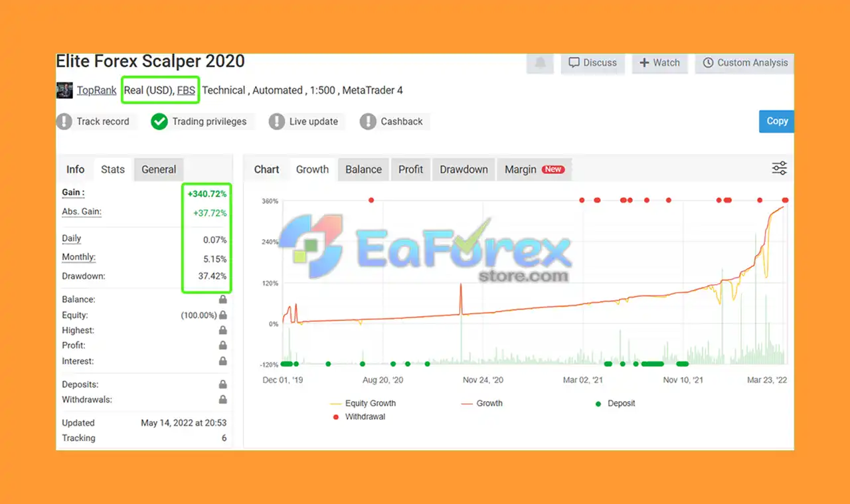The image size is (850, 504).
Task: Select the Balance chart tab
Action: pos(363,169)
